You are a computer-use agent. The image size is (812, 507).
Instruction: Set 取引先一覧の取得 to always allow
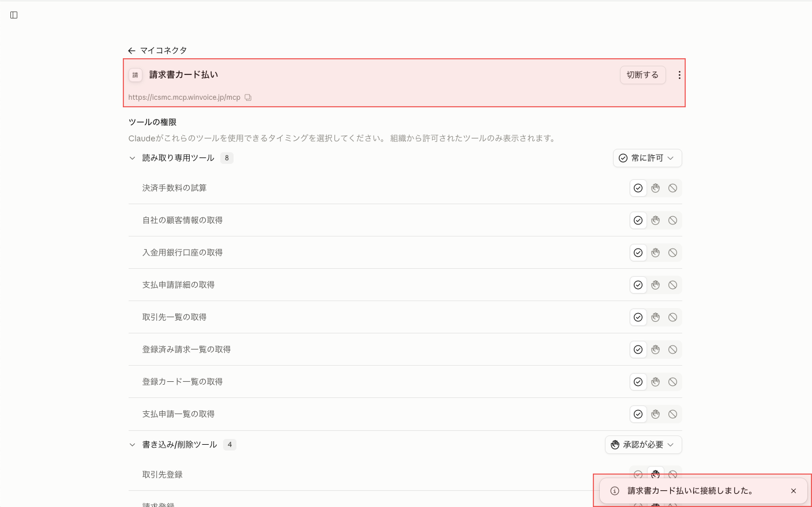pyautogui.click(x=638, y=317)
